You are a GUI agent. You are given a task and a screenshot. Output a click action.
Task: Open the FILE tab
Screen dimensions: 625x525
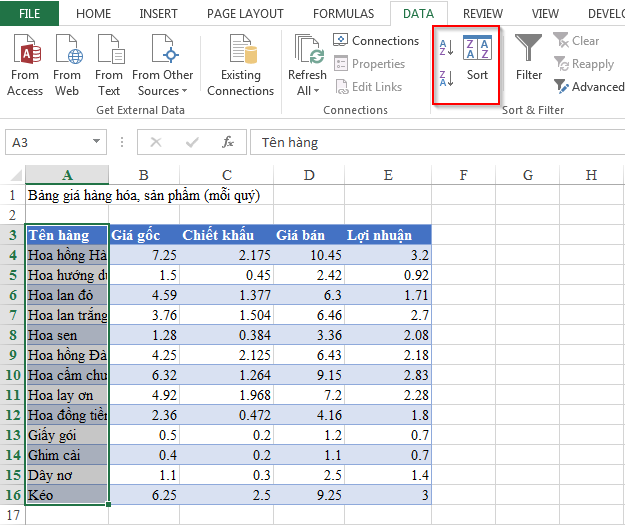pos(29,13)
